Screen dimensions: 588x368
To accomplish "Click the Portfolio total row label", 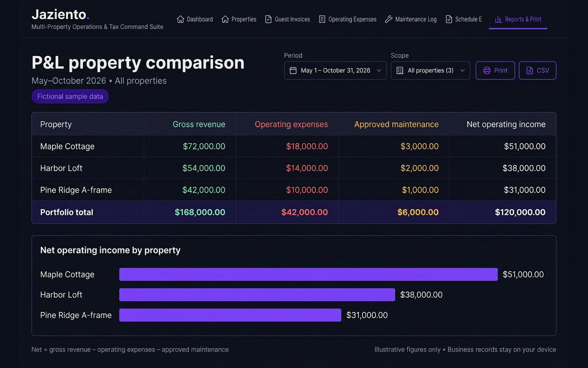I will pos(67,212).
